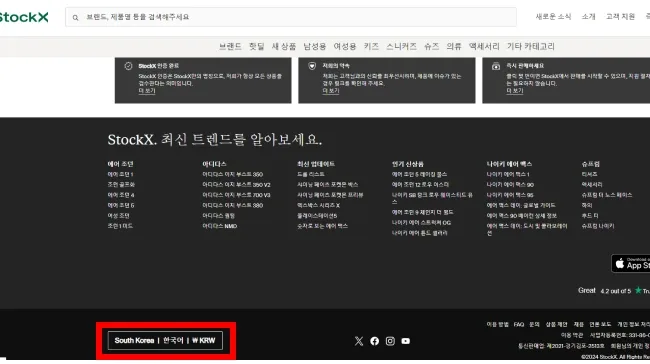Open the 아디다스 NMD link

220,226
